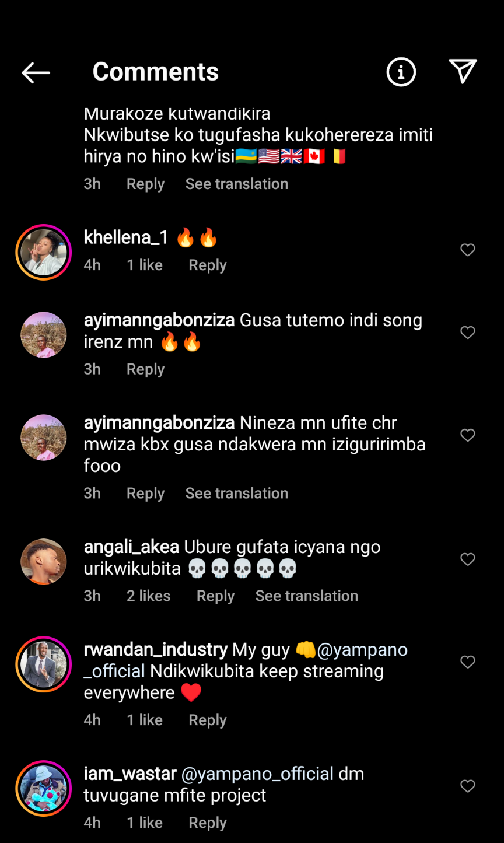
Task: Reply to khellena_1's comment
Action: click(x=207, y=265)
